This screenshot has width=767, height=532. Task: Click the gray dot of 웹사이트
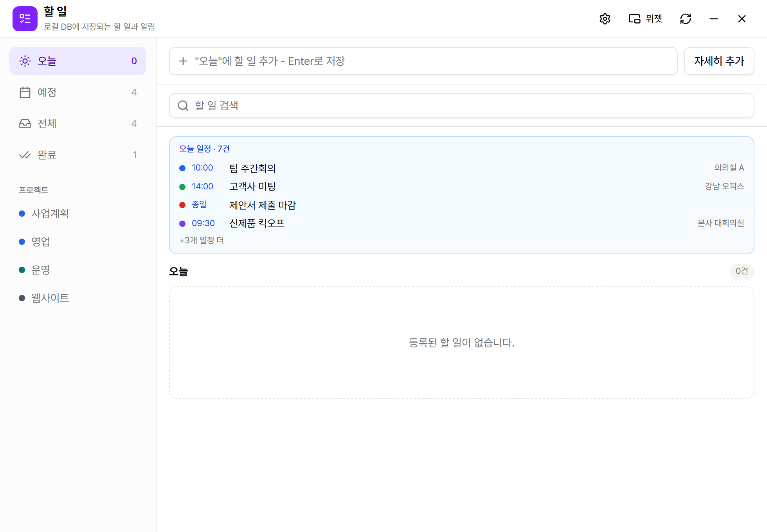pos(22,298)
